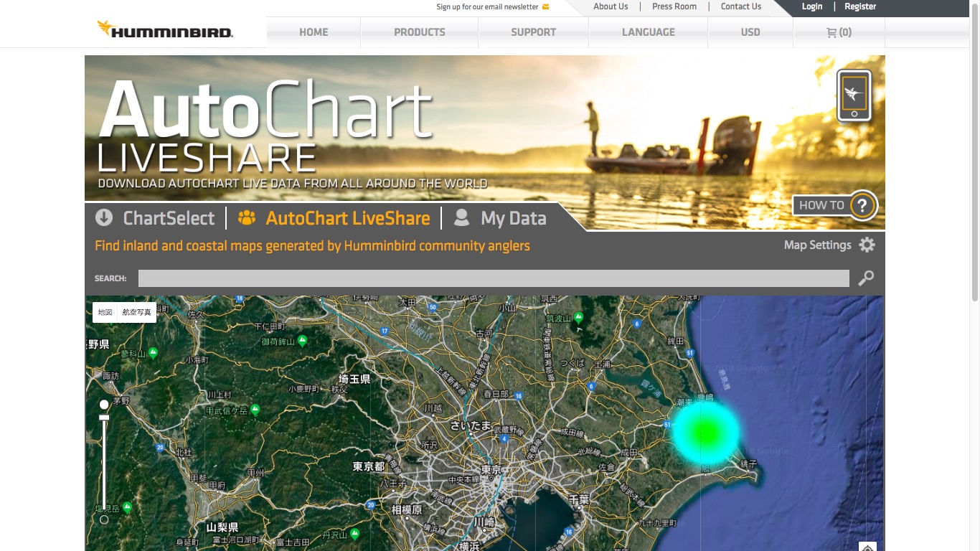The height and width of the screenshot is (551, 980).
Task: Click the map zoom slider handle
Action: coord(104,418)
